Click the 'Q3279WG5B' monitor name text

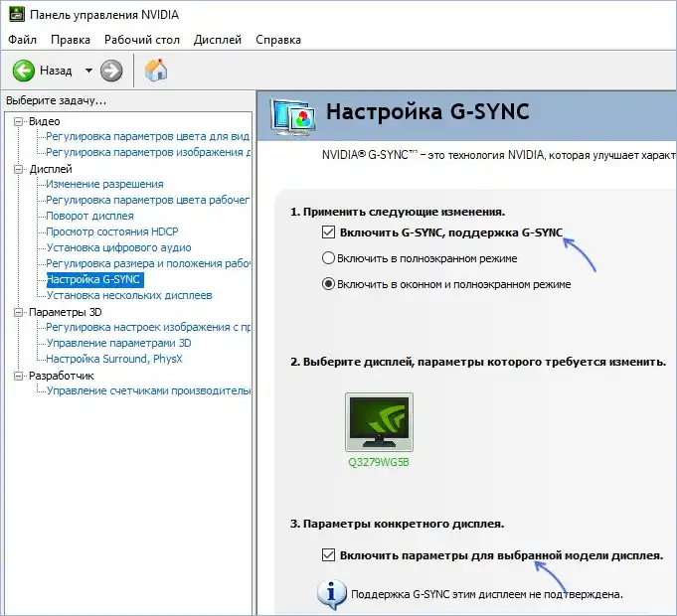tap(379, 462)
